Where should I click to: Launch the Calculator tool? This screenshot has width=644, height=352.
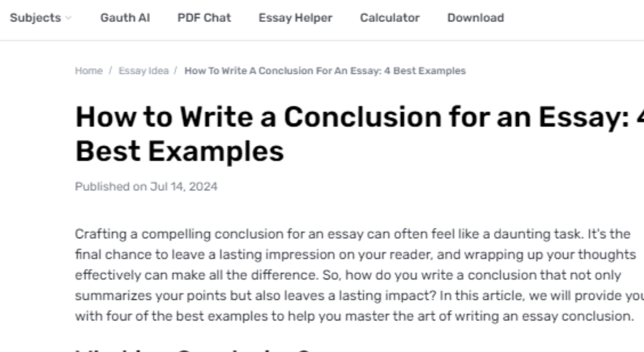coord(389,18)
